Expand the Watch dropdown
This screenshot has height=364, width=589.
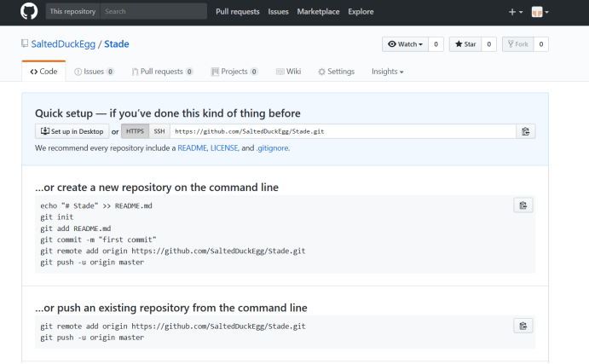tap(405, 44)
